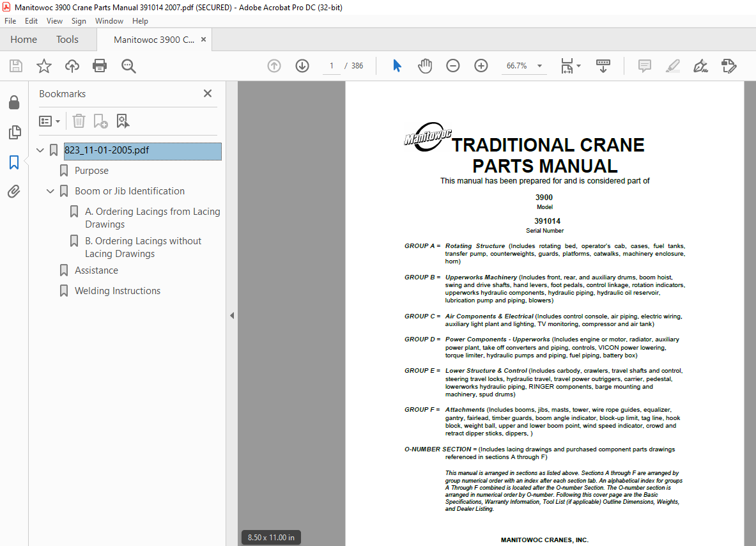The width and height of the screenshot is (756, 546).
Task: Go to next page arrow
Action: coord(302,66)
